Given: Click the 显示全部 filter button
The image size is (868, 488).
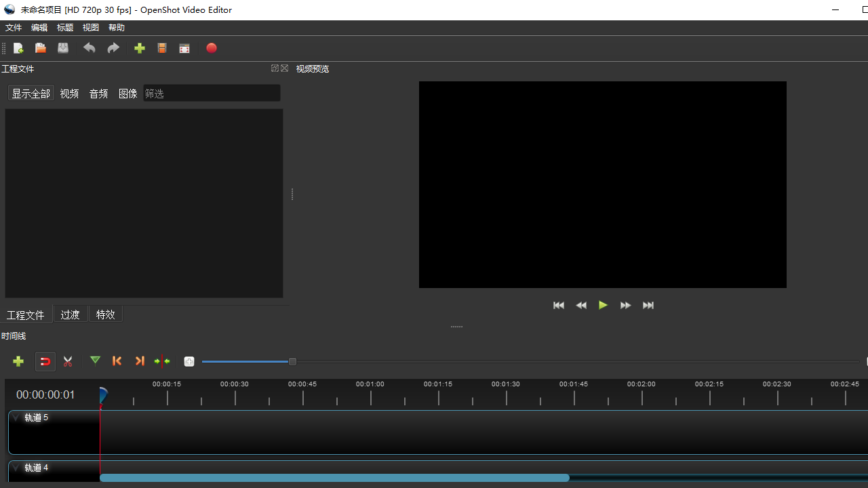Looking at the screenshot, I should click(x=31, y=93).
